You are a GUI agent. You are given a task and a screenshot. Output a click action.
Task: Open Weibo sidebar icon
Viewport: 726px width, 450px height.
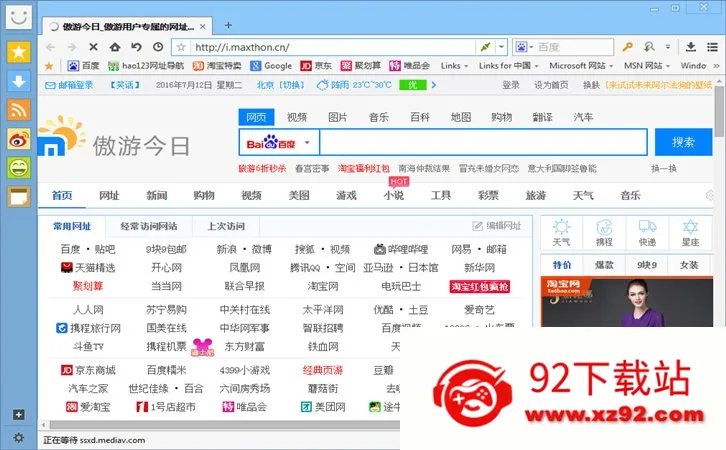click(x=19, y=139)
